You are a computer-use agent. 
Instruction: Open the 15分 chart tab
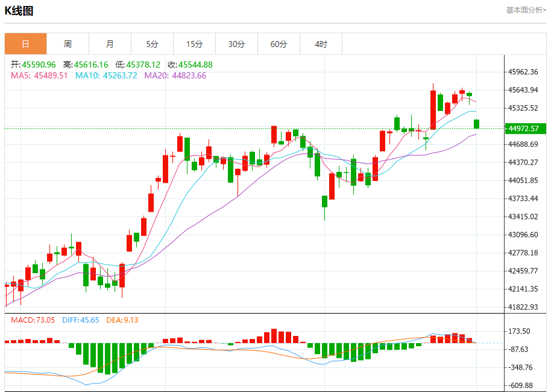pyautogui.click(x=194, y=44)
